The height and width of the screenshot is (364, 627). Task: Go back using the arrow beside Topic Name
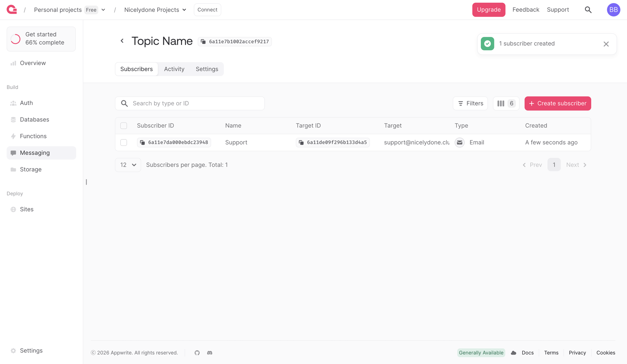[x=122, y=41]
